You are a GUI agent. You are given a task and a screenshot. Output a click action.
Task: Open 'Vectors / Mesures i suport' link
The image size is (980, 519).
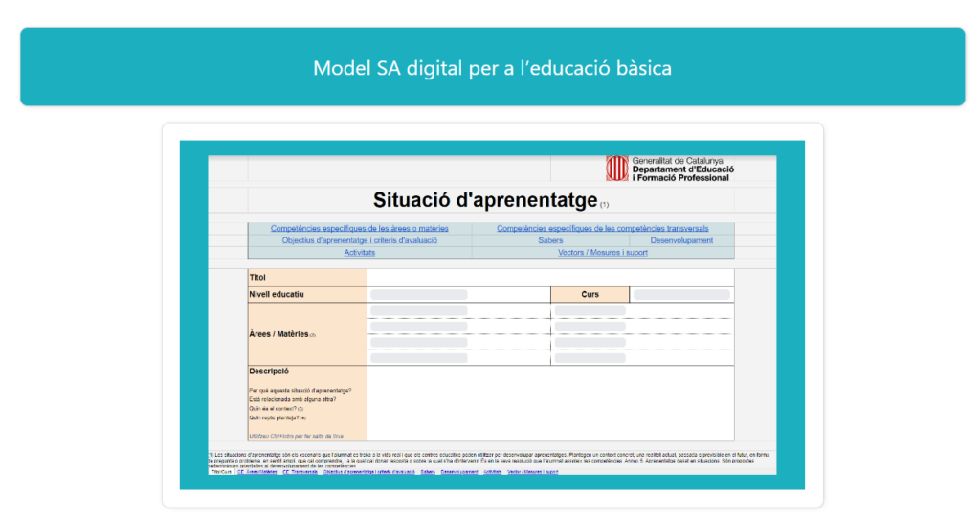coord(603,253)
